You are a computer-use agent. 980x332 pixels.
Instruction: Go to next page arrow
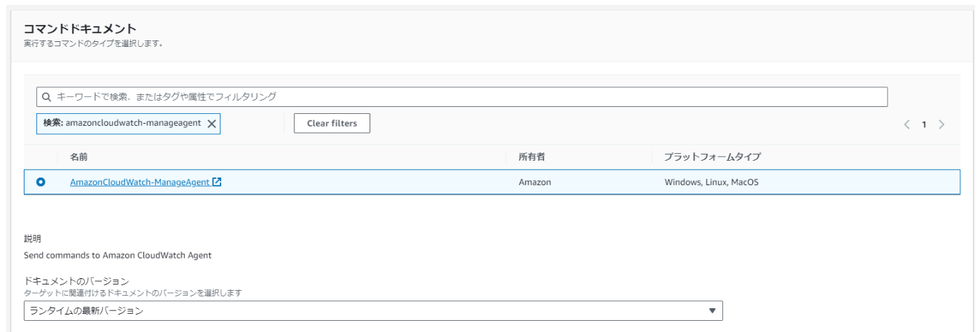click(941, 124)
